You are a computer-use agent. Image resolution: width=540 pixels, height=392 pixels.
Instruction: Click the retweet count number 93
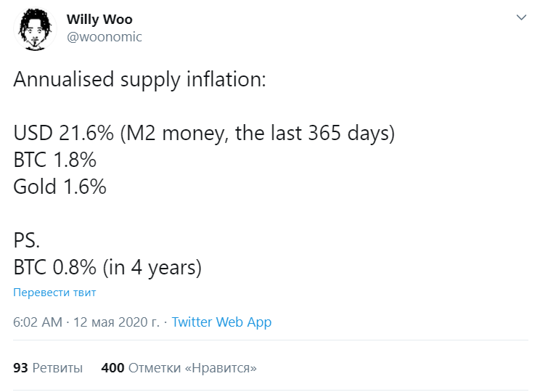coord(20,368)
